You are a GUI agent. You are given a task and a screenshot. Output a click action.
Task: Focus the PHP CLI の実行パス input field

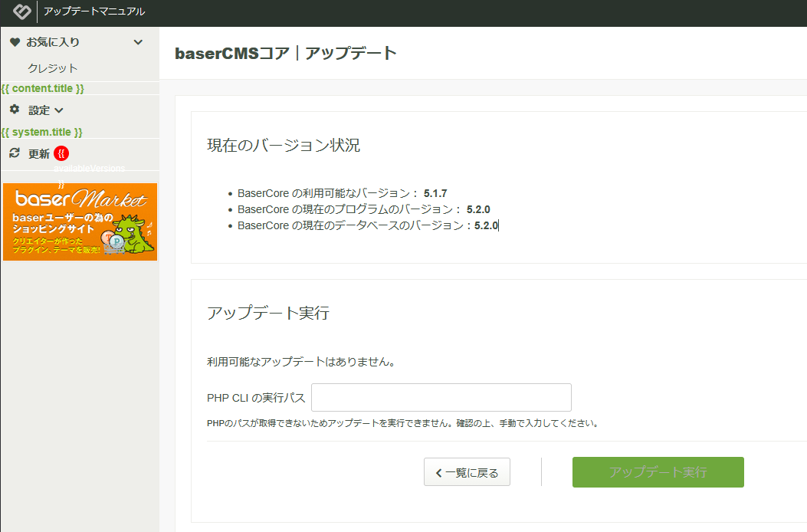[x=441, y=398]
